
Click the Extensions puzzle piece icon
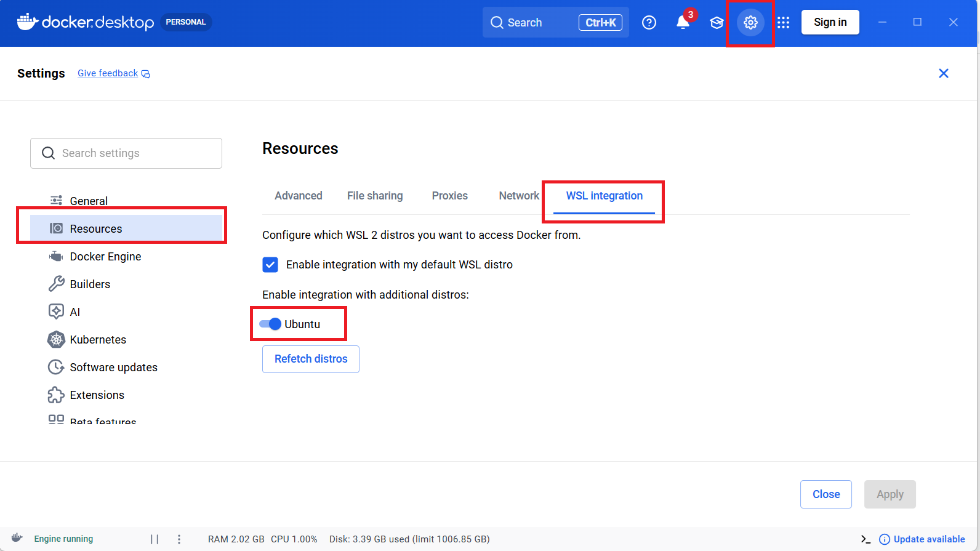(56, 395)
